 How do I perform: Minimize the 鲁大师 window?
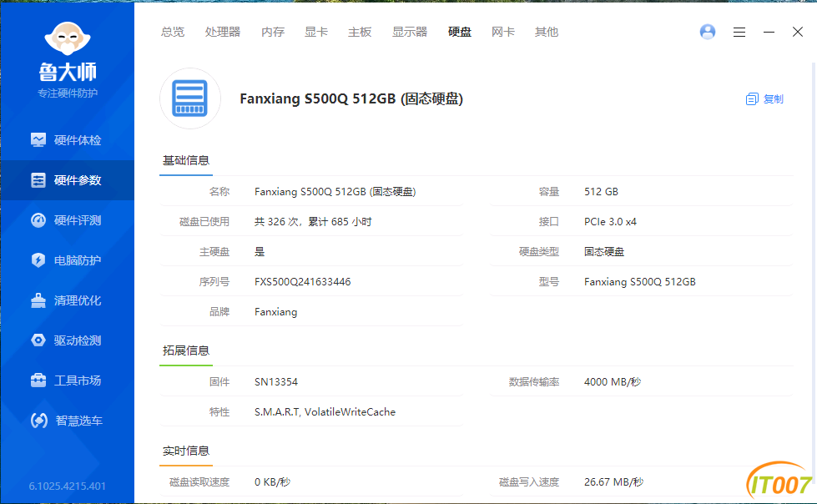(769, 33)
